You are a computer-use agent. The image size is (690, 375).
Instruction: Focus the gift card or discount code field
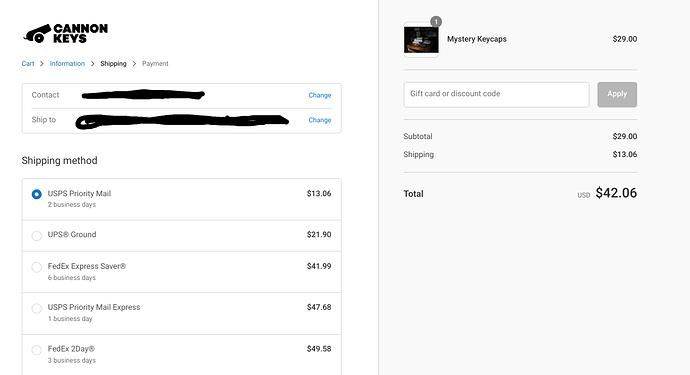click(x=496, y=94)
